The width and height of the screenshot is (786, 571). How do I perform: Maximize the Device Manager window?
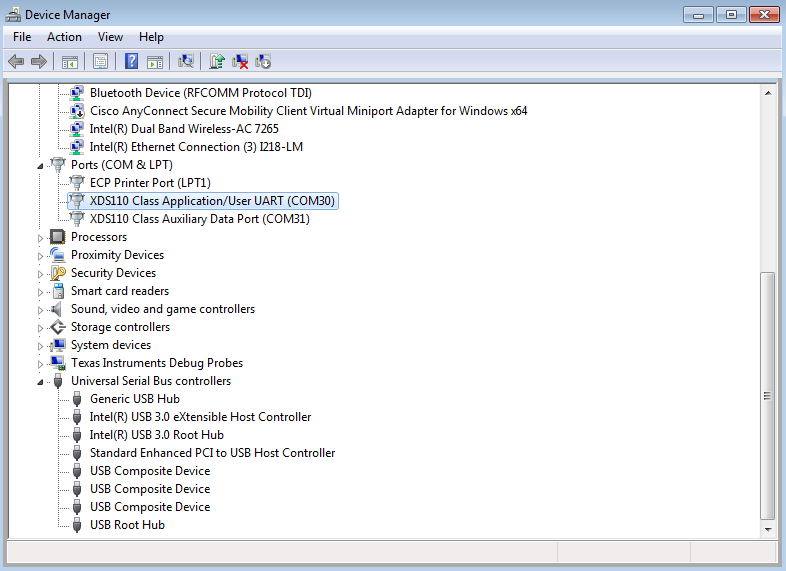click(731, 15)
